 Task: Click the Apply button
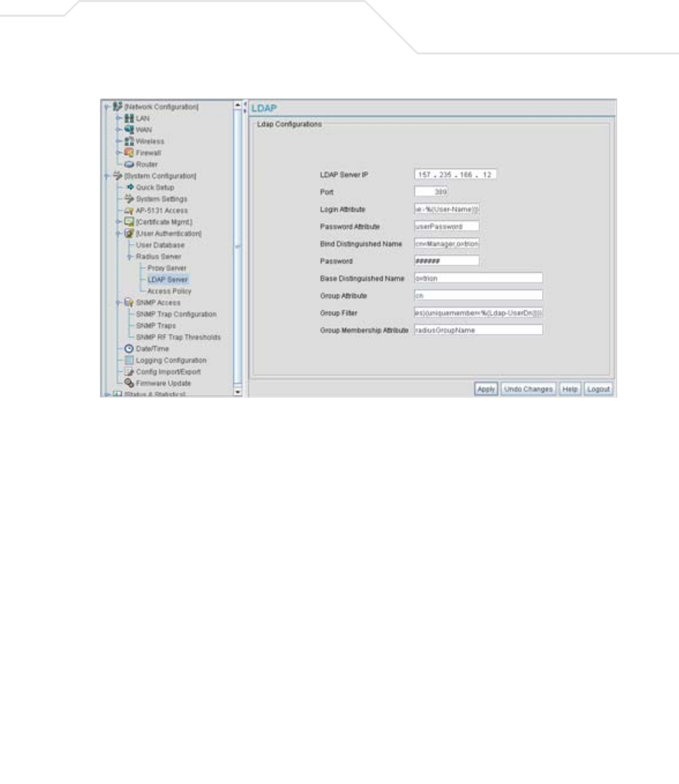[486, 389]
